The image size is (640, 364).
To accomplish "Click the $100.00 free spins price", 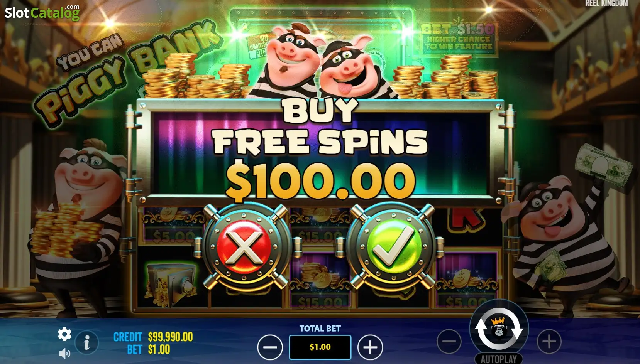I will 320,180.
